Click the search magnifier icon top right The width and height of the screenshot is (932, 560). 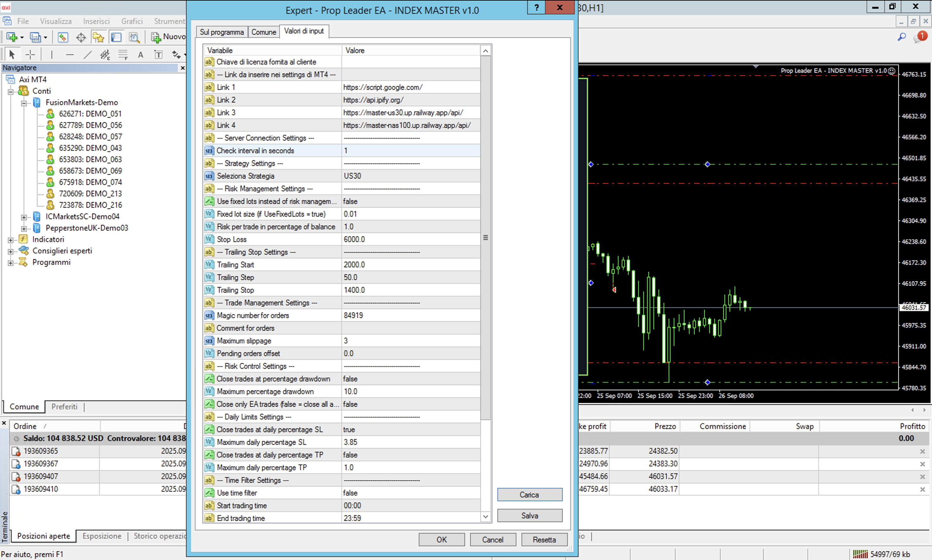point(902,36)
